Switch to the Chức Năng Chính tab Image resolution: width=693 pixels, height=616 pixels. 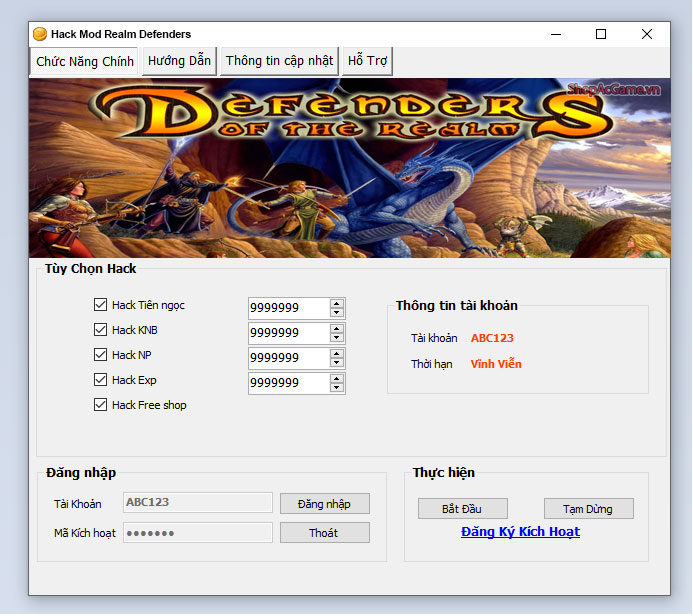click(85, 61)
